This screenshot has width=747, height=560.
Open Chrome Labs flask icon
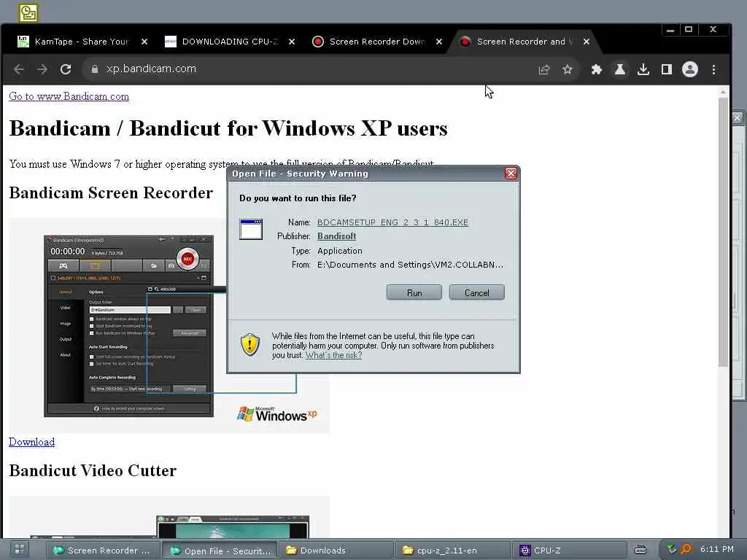coord(620,69)
